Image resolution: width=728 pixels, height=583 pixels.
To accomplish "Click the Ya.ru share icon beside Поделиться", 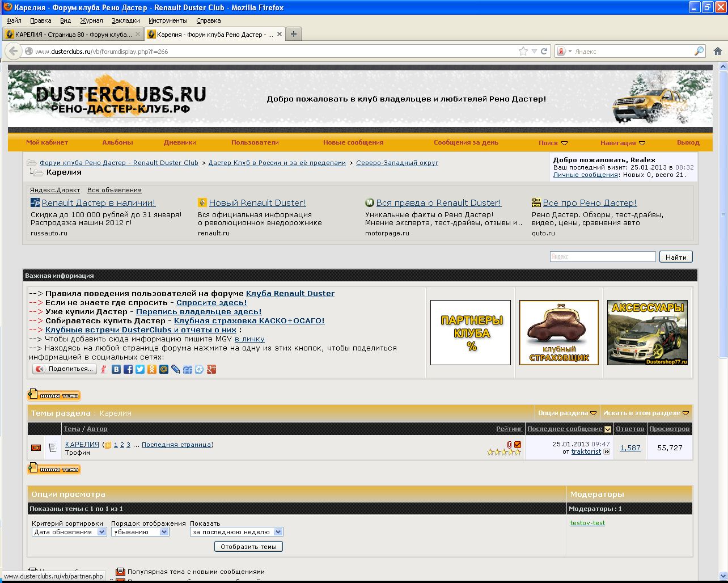I will coord(104,369).
